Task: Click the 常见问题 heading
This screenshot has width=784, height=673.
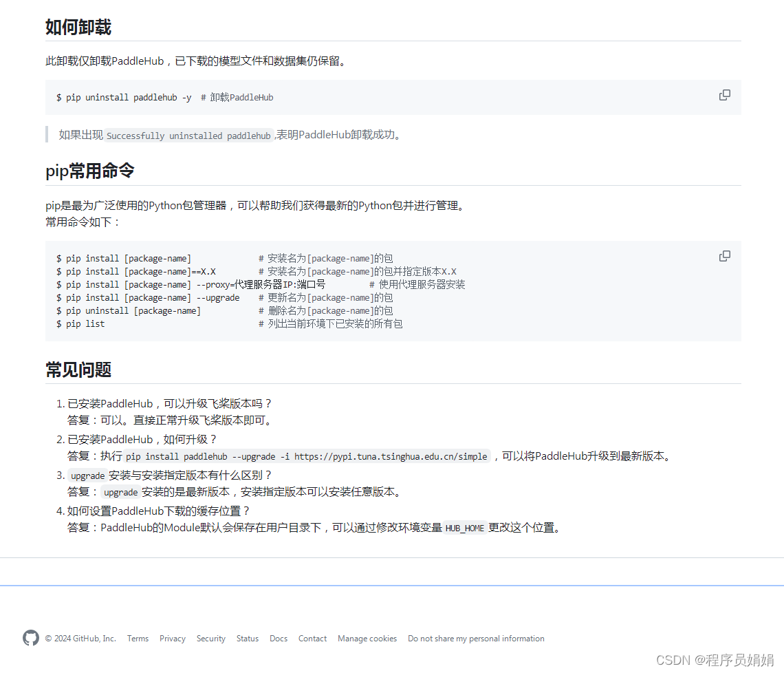Action: (x=78, y=370)
